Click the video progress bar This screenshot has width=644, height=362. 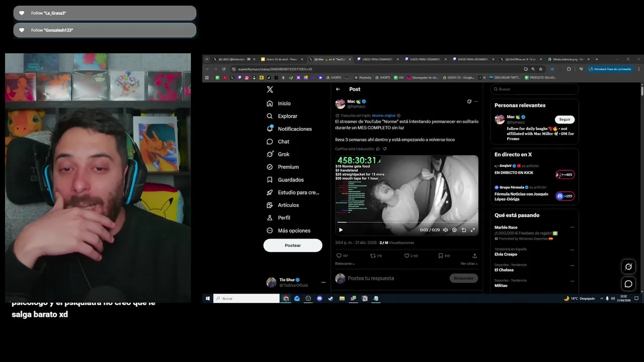coord(407,222)
